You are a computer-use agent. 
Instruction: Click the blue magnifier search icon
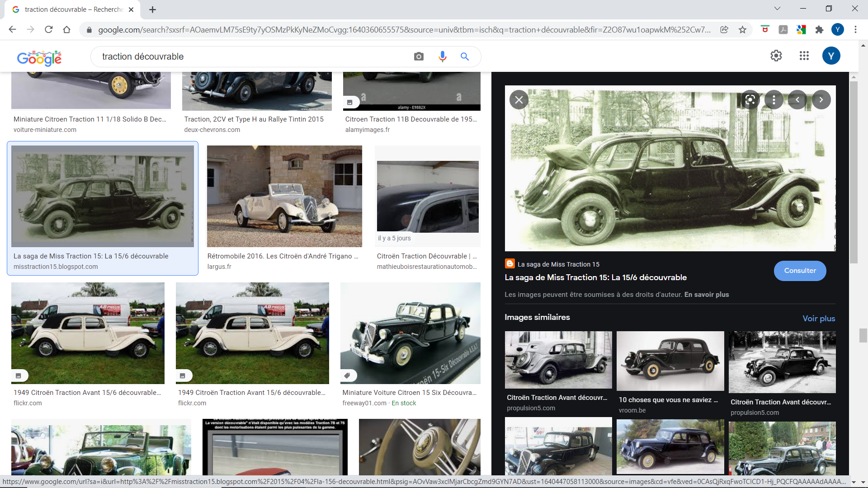(465, 56)
